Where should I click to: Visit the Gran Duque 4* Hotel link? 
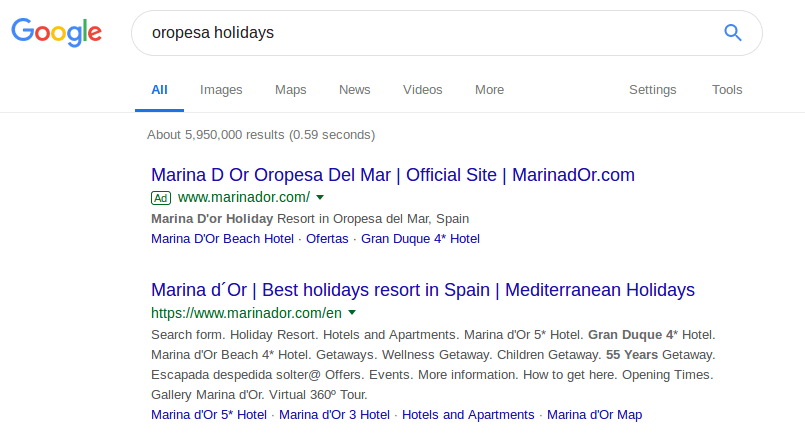420,239
